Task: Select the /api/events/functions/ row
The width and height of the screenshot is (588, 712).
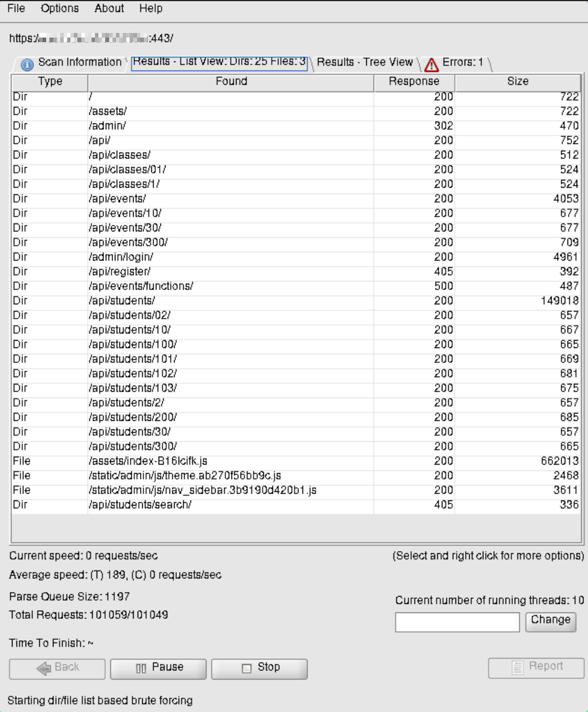Action: click(296, 286)
